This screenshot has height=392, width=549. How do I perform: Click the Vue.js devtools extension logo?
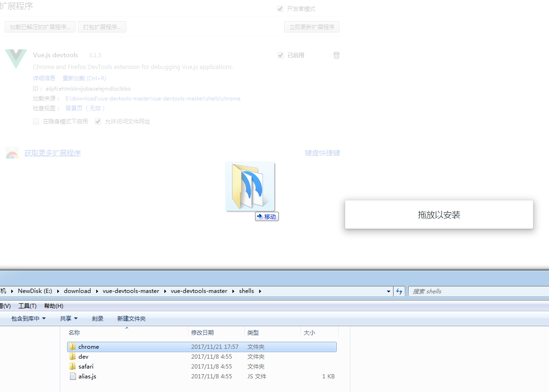16,59
